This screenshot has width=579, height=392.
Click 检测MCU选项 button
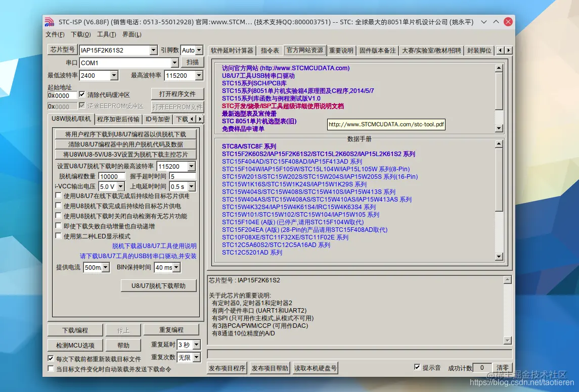click(75, 345)
